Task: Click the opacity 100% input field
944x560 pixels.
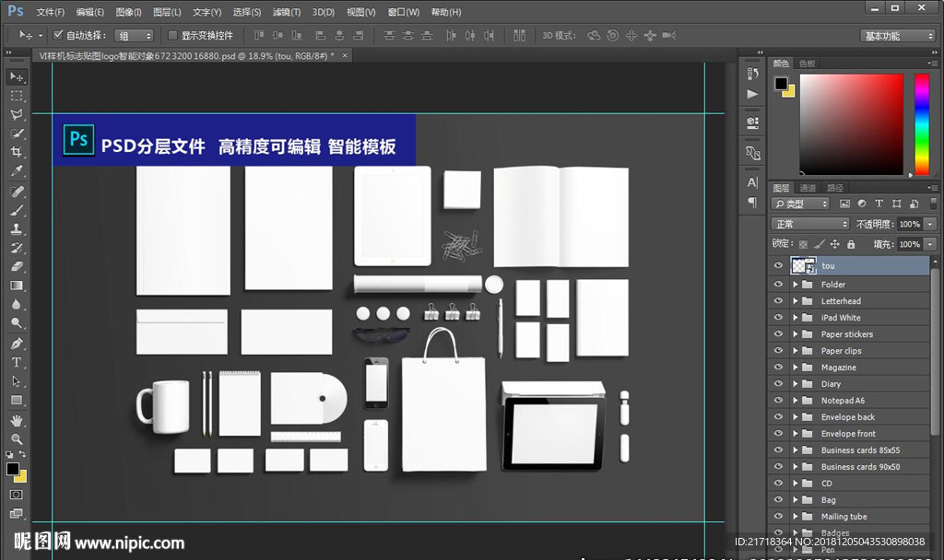Action: coord(909,224)
